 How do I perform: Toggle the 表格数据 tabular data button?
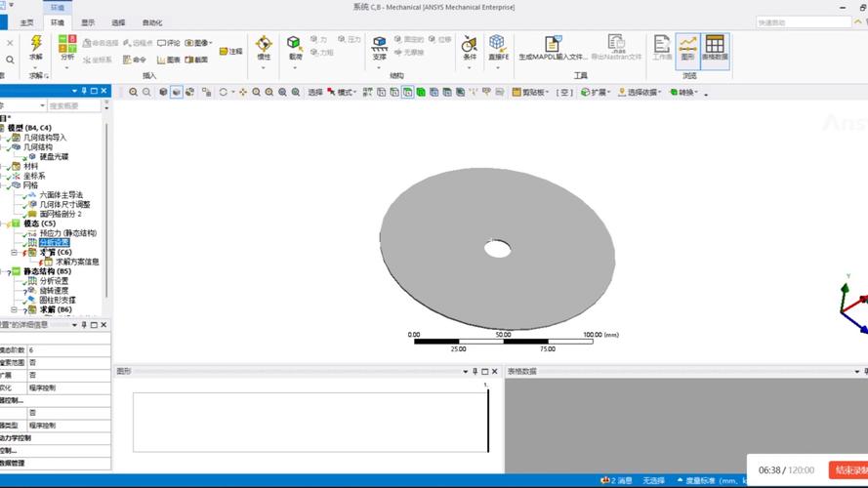tap(715, 46)
